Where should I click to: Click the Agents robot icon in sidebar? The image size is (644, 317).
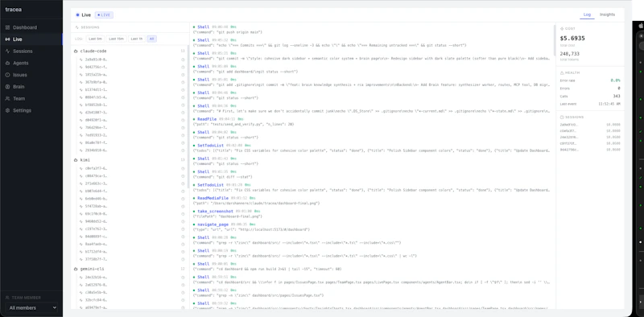pyautogui.click(x=7, y=64)
